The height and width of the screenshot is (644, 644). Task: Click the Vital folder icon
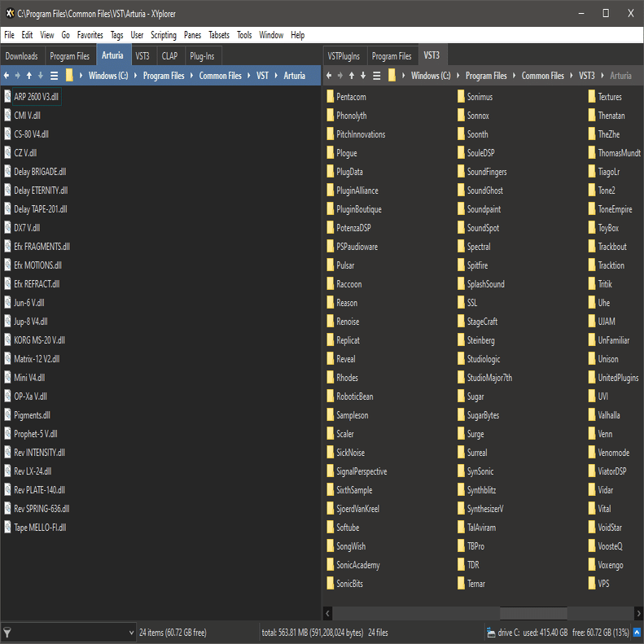592,509
